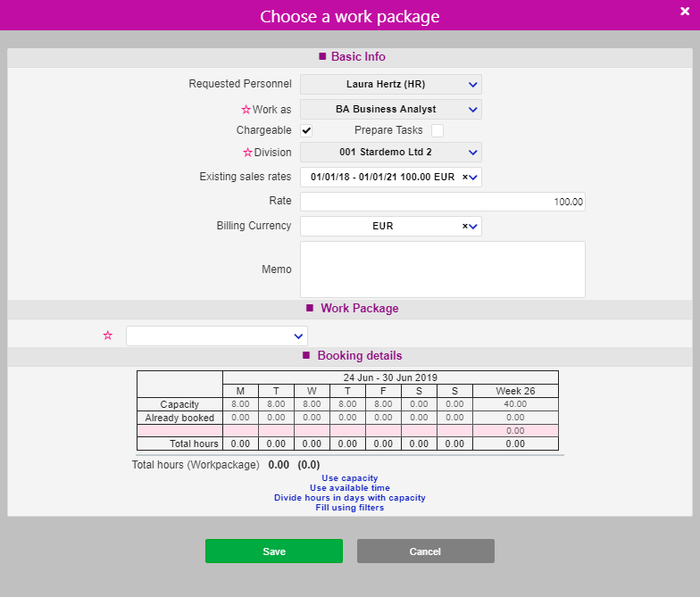Screen dimensions: 700x597
Task: Click the Already booked row label
Action: 179,418
